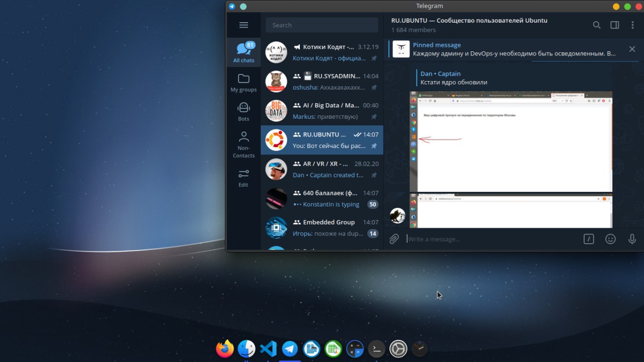Open the emoji picker

[610, 239]
